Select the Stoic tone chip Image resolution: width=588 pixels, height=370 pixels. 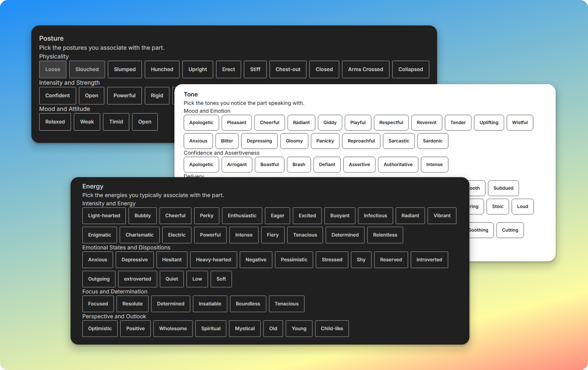(x=498, y=207)
